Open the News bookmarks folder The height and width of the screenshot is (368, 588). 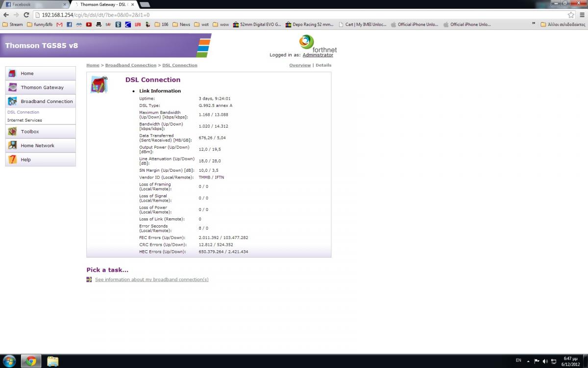[181, 25]
